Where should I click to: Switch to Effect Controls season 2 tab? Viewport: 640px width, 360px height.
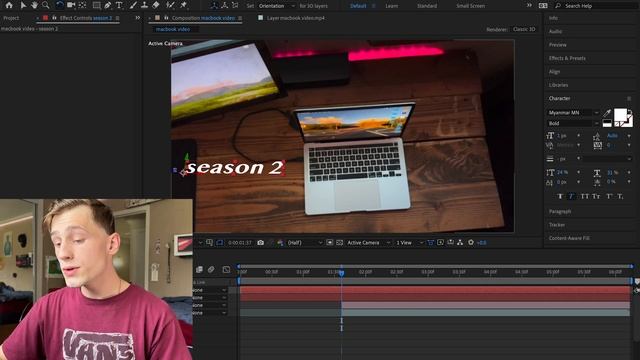click(x=86, y=18)
